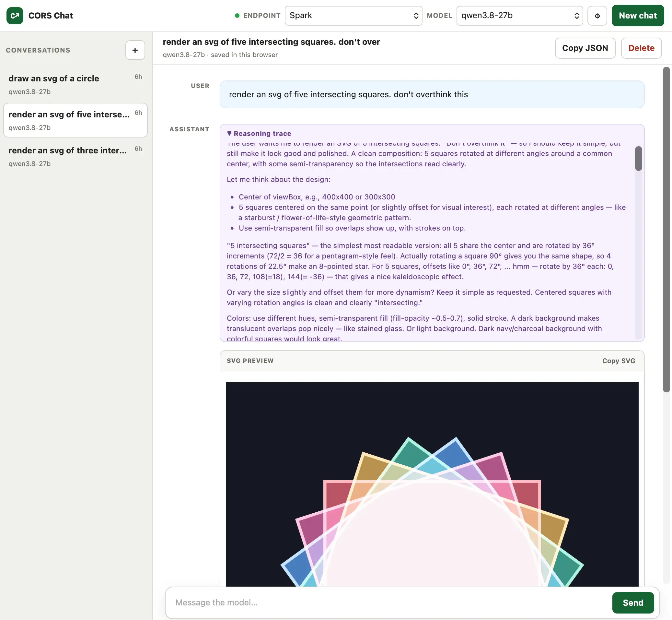Click the SVG preview image of squares
Image resolution: width=672 pixels, height=620 pixels.
(x=432, y=484)
